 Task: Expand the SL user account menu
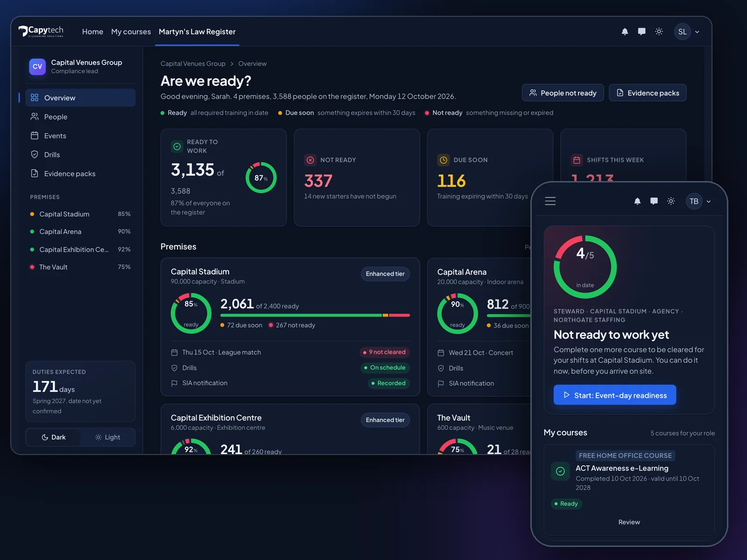(687, 32)
